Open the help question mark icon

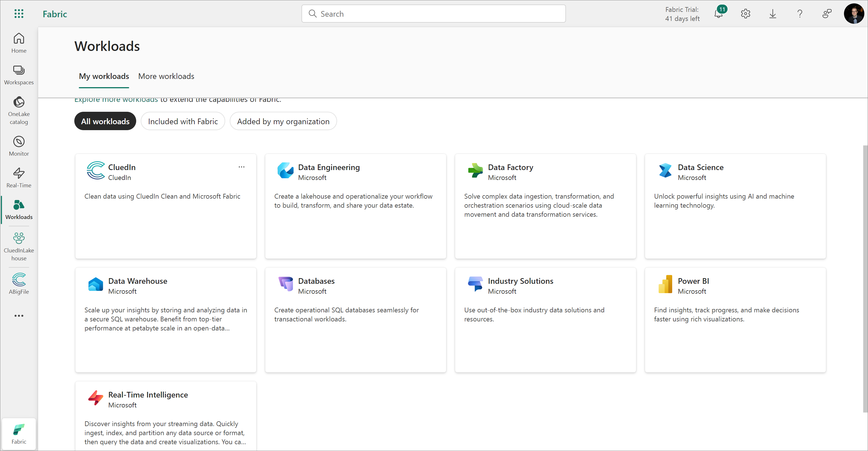tap(800, 14)
